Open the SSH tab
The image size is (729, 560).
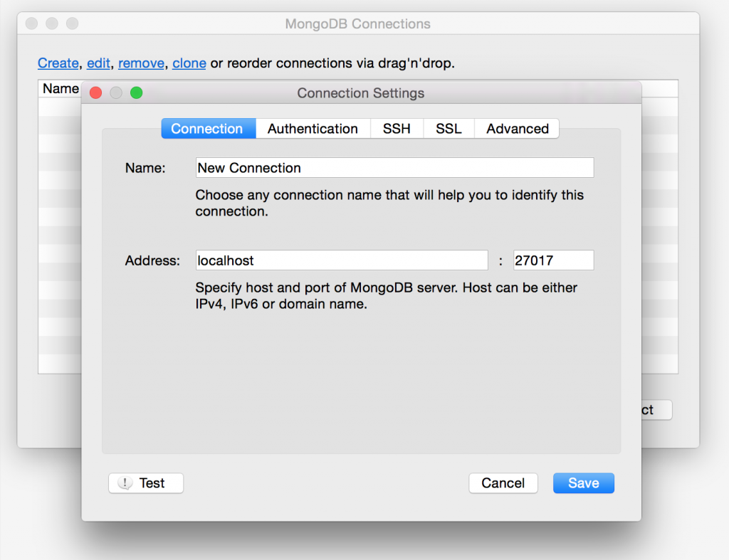pyautogui.click(x=397, y=129)
